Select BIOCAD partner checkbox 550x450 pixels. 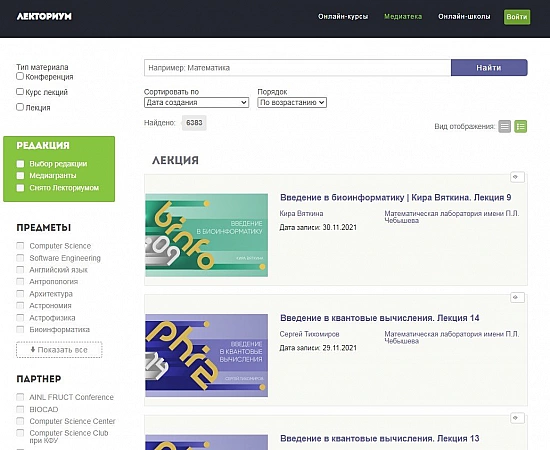[x=20, y=409]
